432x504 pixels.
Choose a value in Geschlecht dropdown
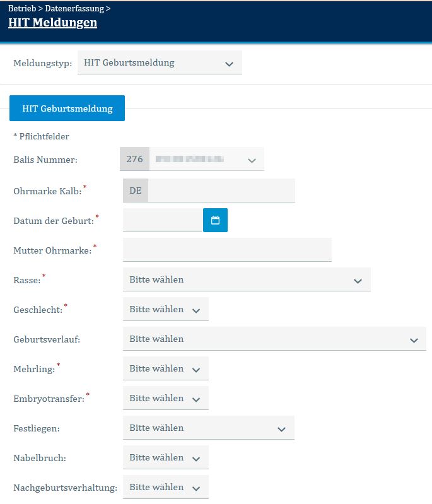(x=166, y=309)
